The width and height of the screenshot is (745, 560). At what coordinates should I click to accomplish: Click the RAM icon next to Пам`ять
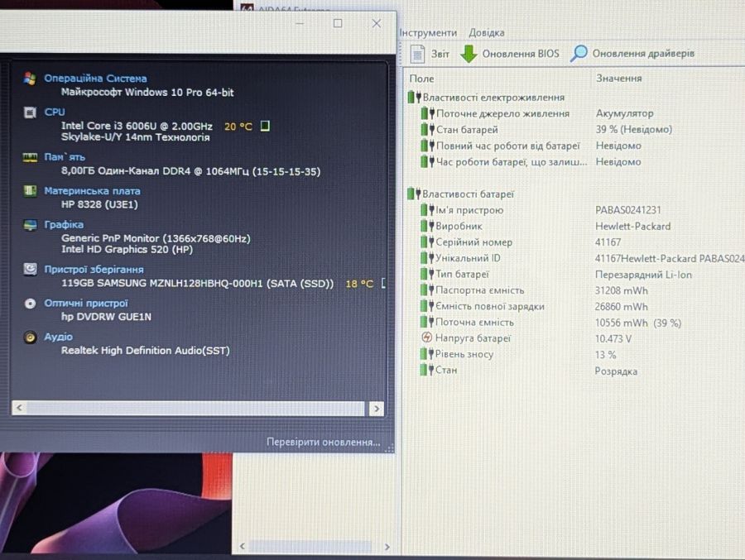click(x=30, y=157)
